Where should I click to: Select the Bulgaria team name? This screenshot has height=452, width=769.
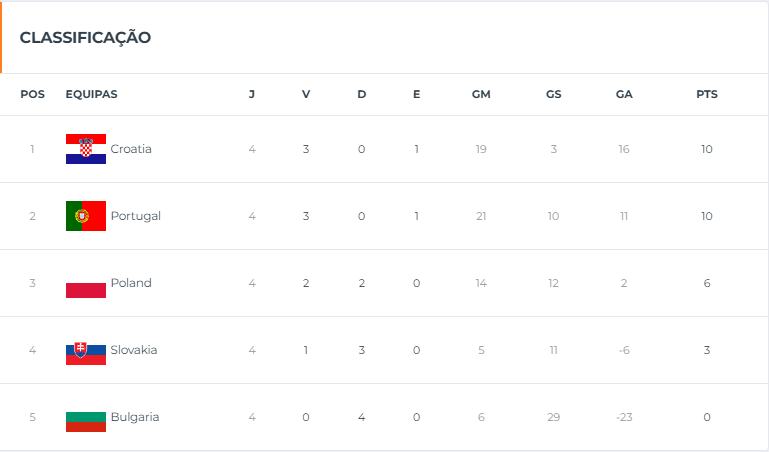(x=135, y=417)
